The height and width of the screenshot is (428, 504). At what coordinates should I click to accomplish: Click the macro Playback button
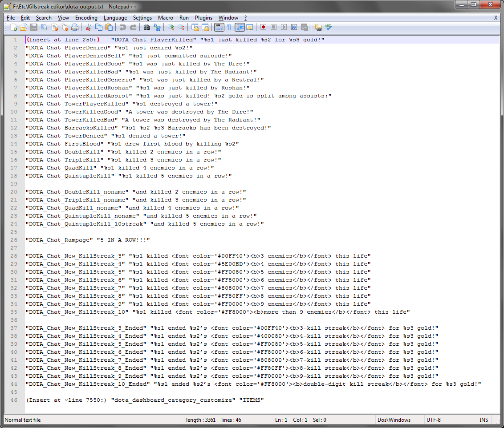click(284, 27)
